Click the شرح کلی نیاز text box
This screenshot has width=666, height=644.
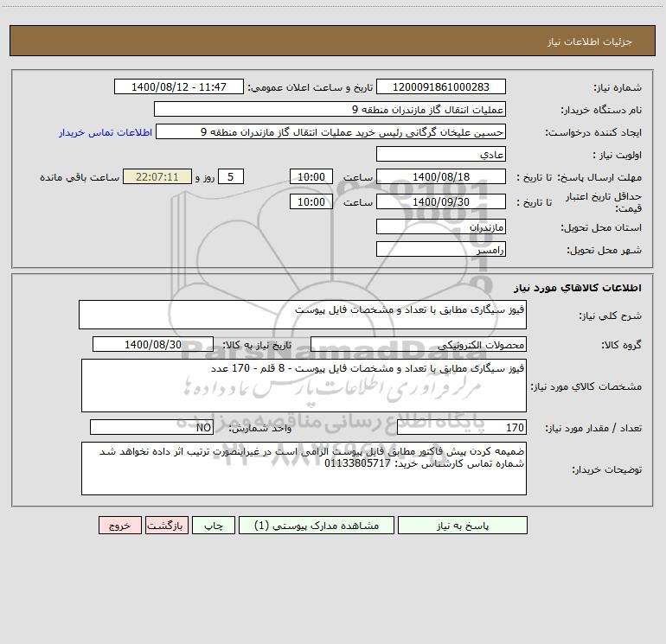303,315
